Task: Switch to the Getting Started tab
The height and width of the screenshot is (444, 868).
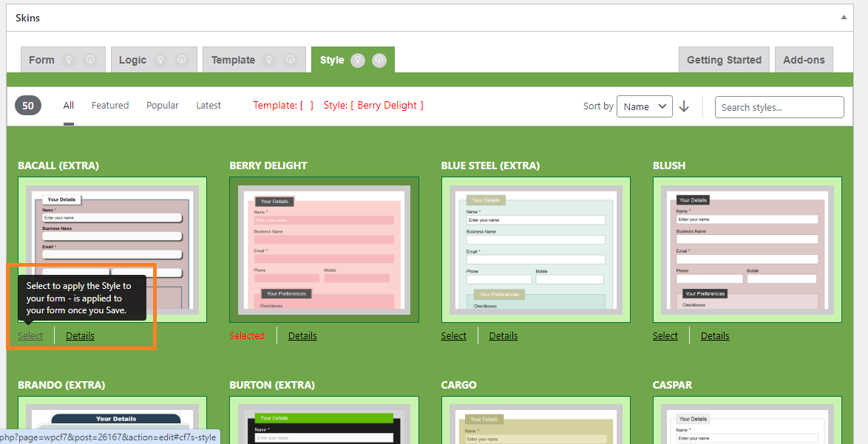Action: 724,60
